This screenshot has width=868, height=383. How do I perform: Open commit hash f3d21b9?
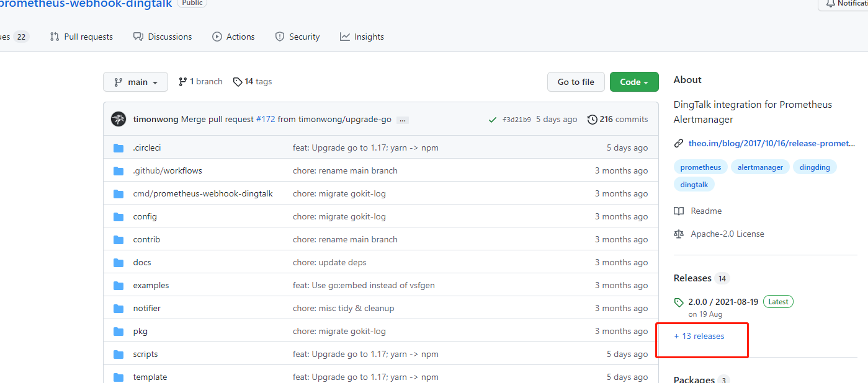coord(517,120)
